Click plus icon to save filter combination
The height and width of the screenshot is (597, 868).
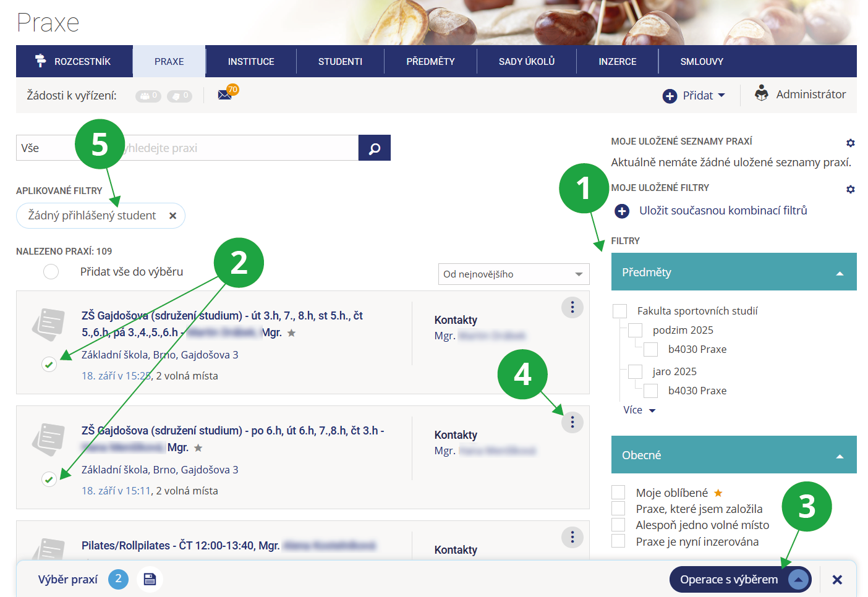622,211
